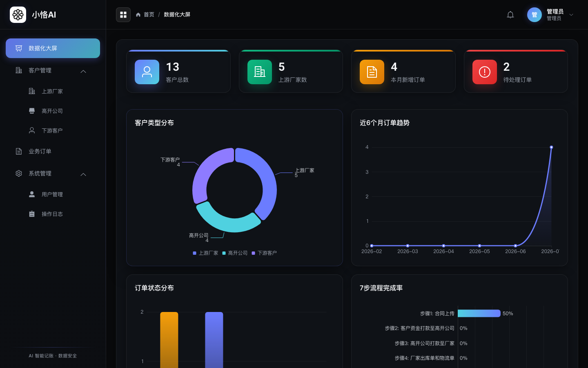Select the 下游客户 menu entry
The image size is (588, 368).
(x=53, y=130)
